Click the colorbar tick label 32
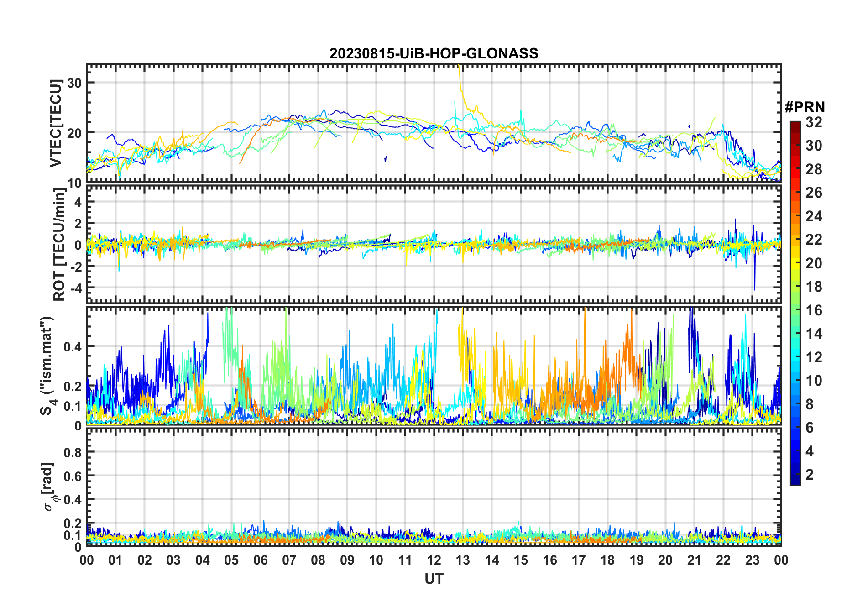The image size is (868, 607). 814,122
